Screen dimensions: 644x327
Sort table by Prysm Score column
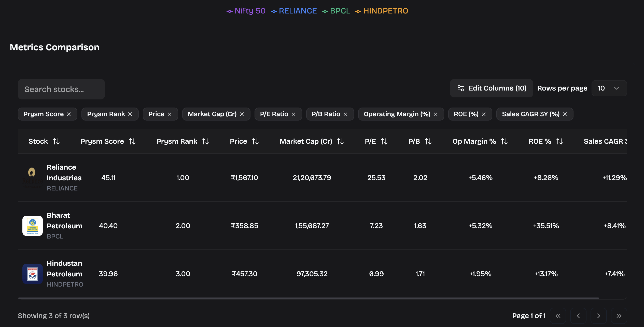(132, 141)
